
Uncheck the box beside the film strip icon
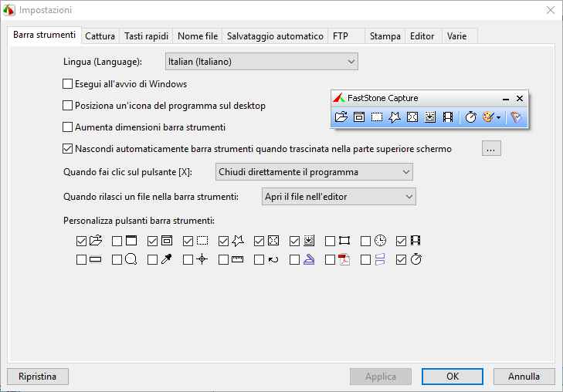click(x=402, y=241)
